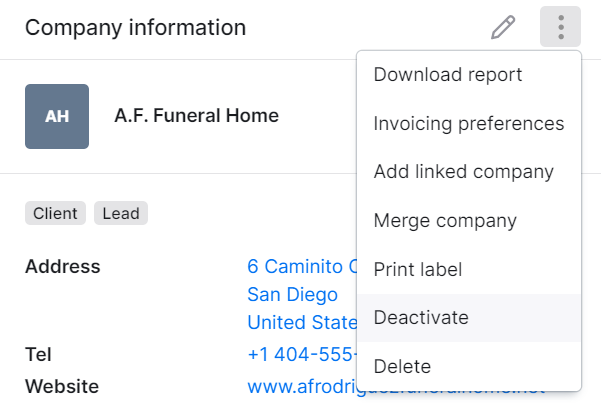Click the San Diego address line

pyautogui.click(x=292, y=294)
